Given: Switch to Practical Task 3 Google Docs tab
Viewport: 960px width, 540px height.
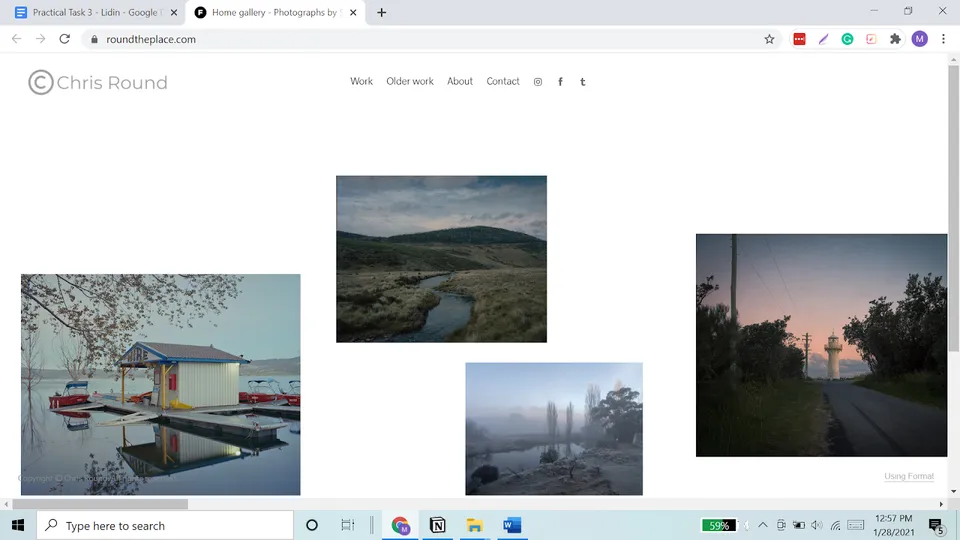Looking at the screenshot, I should (x=95, y=13).
